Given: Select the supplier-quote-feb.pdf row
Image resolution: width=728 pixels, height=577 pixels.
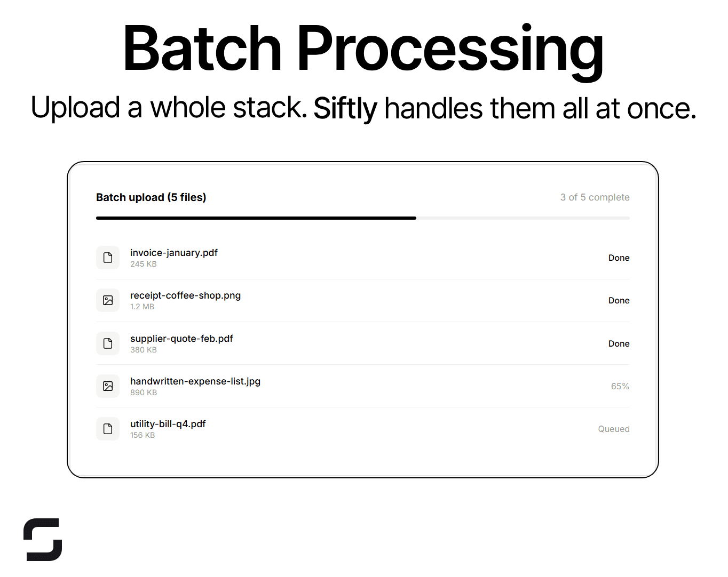Looking at the screenshot, I should 363,343.
